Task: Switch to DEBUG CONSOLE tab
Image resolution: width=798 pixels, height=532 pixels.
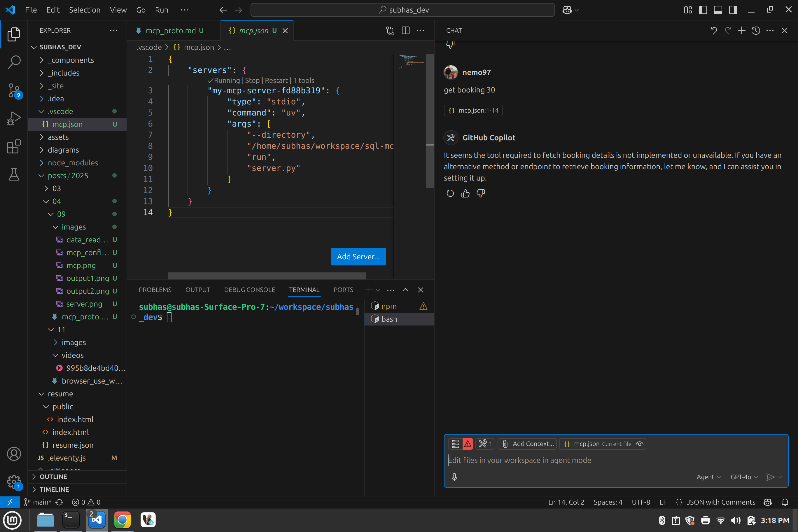Action: (249, 290)
